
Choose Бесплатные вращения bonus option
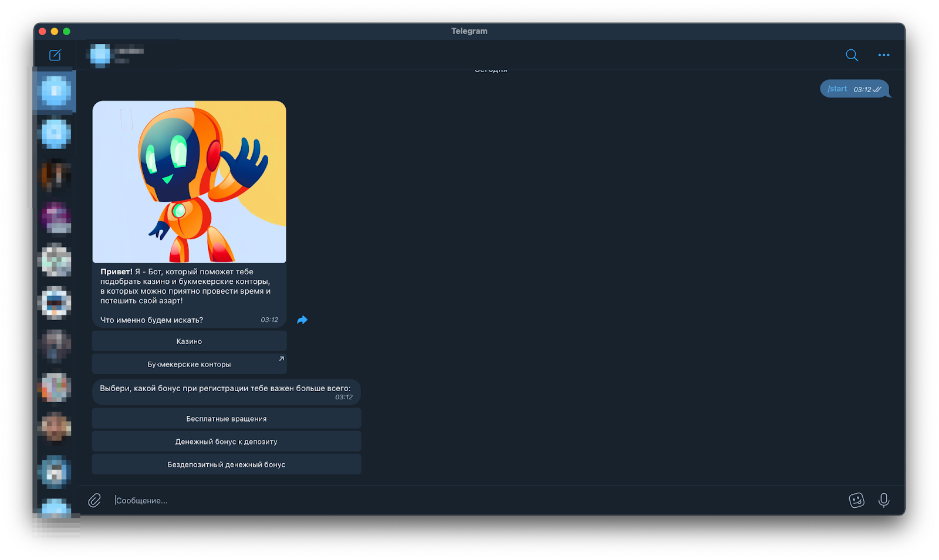227,418
